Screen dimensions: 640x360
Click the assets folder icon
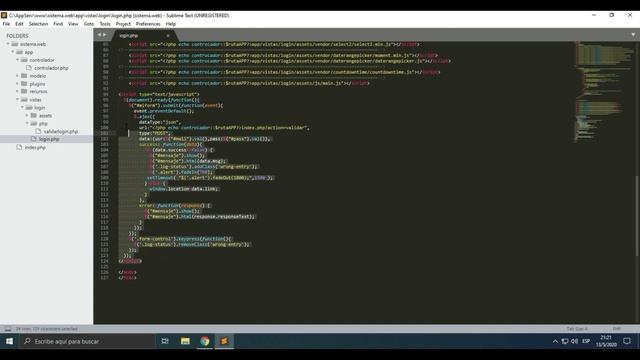(x=34, y=116)
